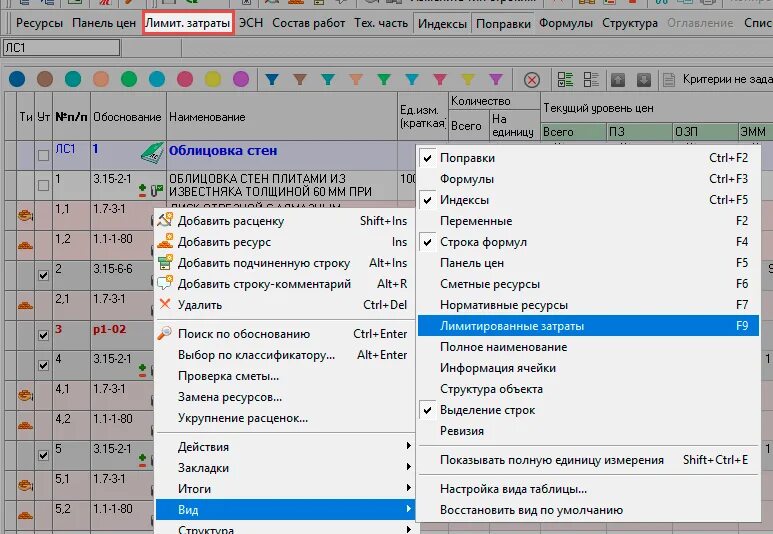Apply the teal funnel filter
The image size is (773, 534).
(x=328, y=79)
